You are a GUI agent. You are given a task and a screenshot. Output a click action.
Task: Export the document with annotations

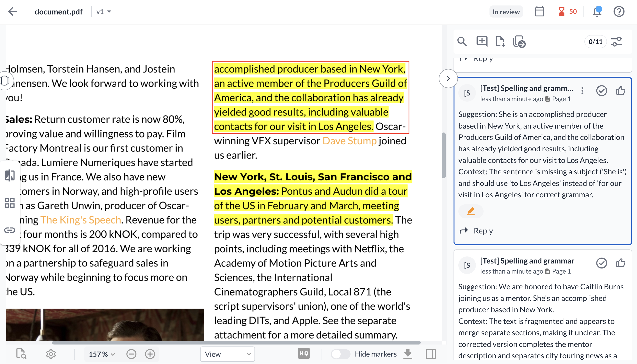coord(500,42)
